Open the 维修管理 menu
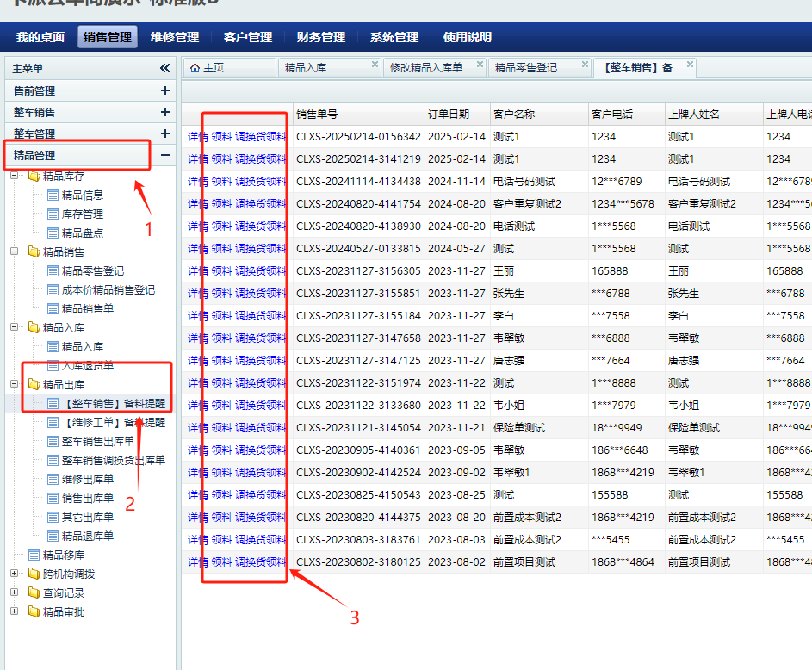812x670 pixels. point(175,37)
